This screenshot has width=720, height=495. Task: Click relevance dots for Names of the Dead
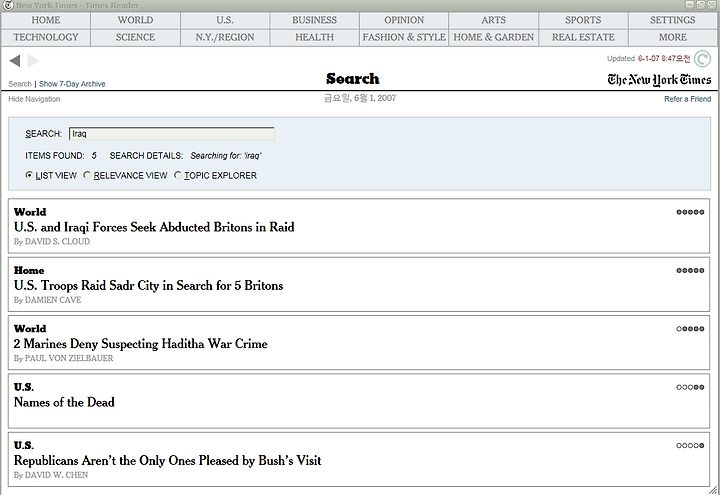690,387
